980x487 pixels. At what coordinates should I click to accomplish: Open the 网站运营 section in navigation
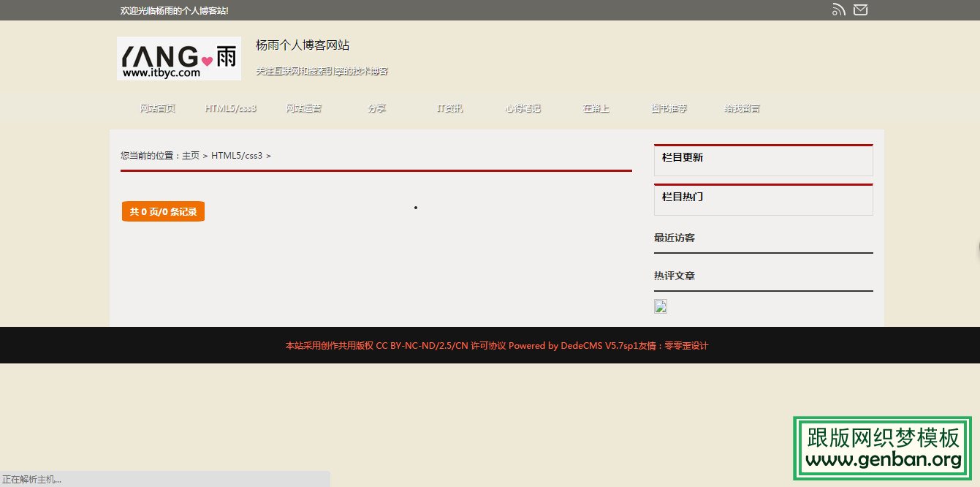click(x=303, y=107)
